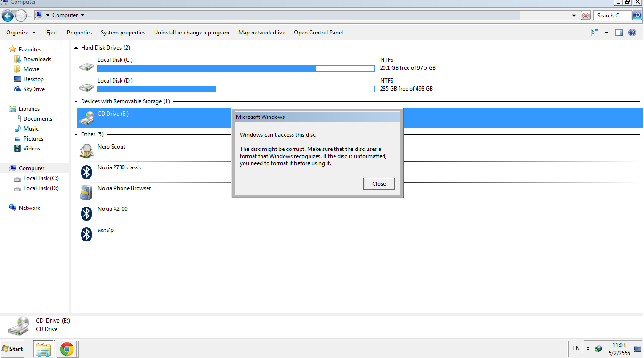Select Favorites in the navigation pane
Screen dimensions: 644x358
click(30, 50)
